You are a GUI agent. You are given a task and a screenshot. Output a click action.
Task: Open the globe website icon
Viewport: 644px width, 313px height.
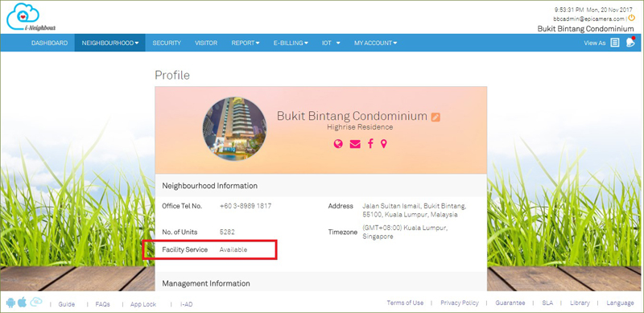click(x=338, y=144)
